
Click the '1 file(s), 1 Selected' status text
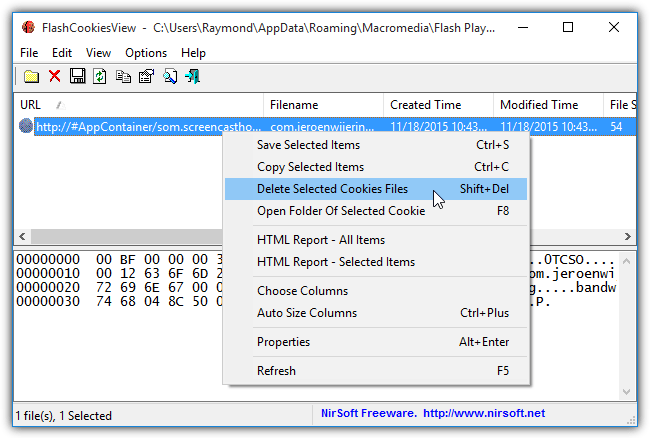[64, 416]
